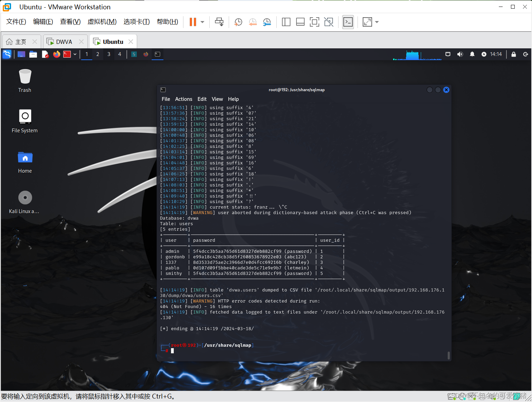This screenshot has width=532, height=402.
Task: Select the gordonb password hash row
Action: [x=252, y=257]
